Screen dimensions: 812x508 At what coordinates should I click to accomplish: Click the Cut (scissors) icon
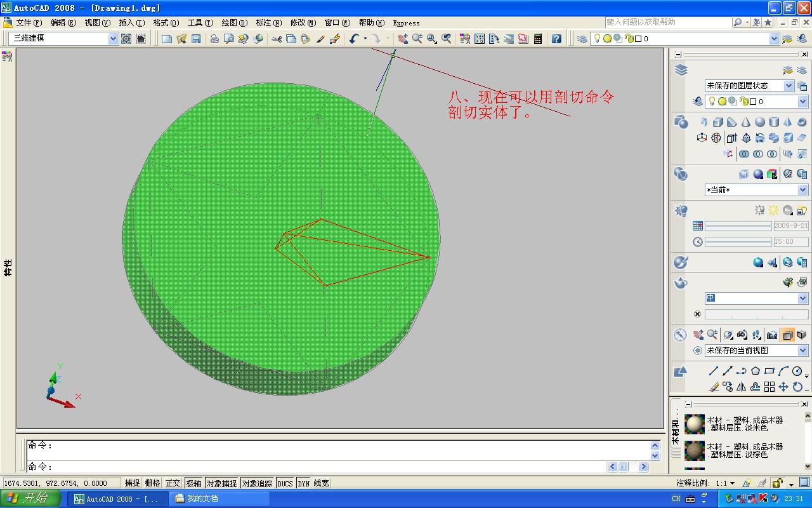[277, 39]
